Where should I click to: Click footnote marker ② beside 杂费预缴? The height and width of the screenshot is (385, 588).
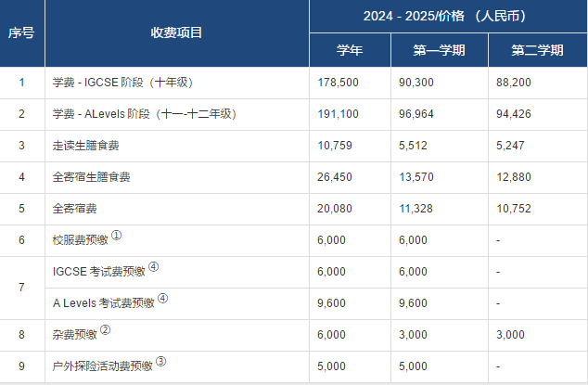point(106,329)
